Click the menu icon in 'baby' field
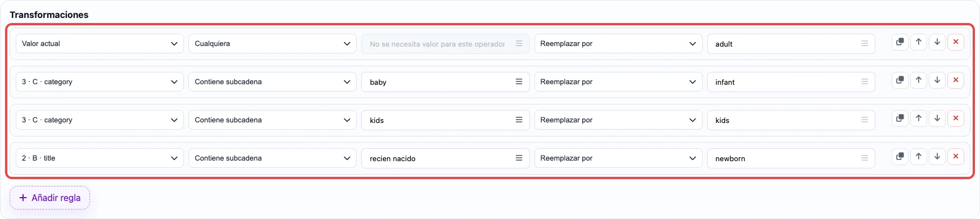This screenshot has height=219, width=980. [519, 82]
